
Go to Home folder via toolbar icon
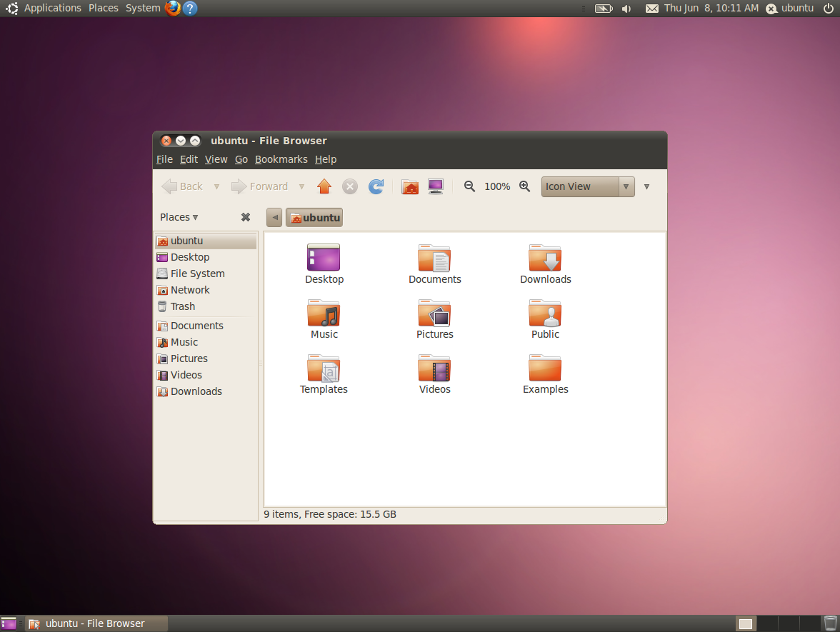(410, 186)
